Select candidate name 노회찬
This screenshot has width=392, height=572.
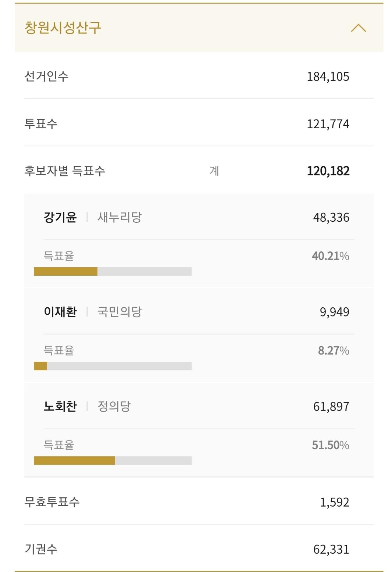coord(60,406)
